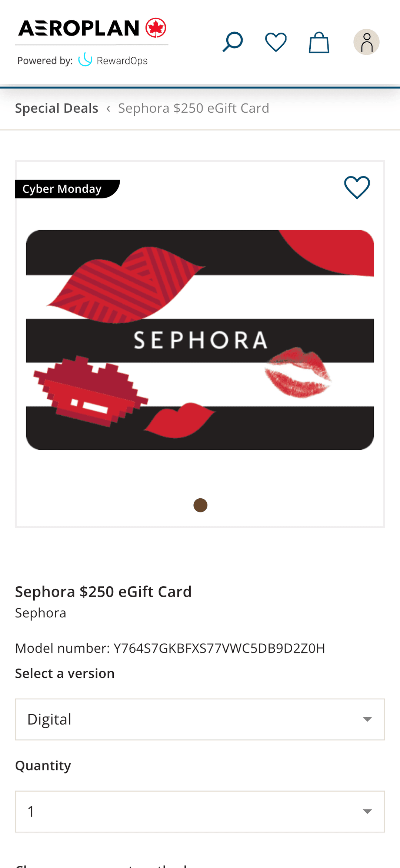This screenshot has width=400, height=868.
Task: Click the Sephora $250 eGift Card title
Action: point(103,592)
